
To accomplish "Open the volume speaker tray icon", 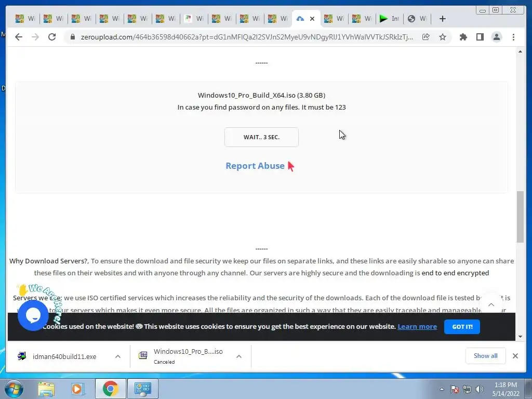I will coord(480,389).
